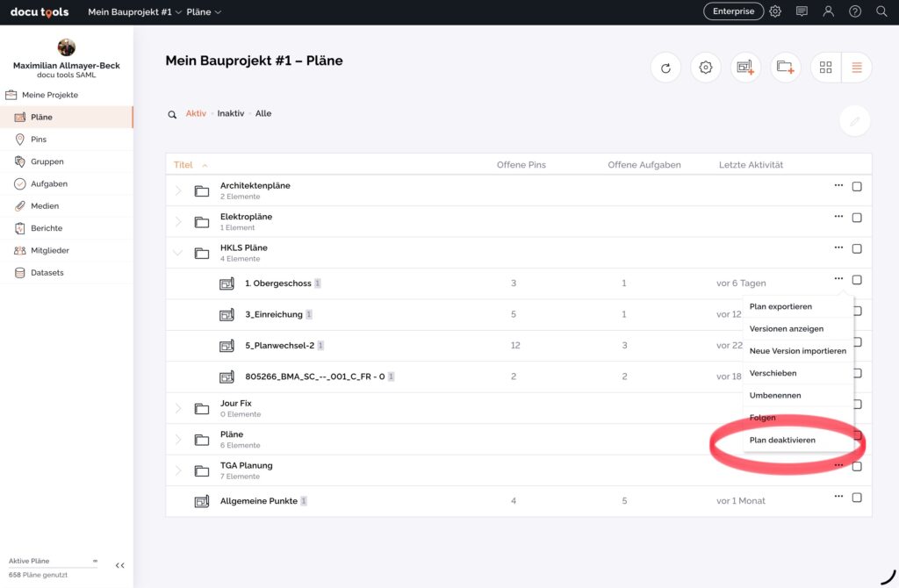Tick the checkbox for 1. Obergeschoss

point(857,280)
